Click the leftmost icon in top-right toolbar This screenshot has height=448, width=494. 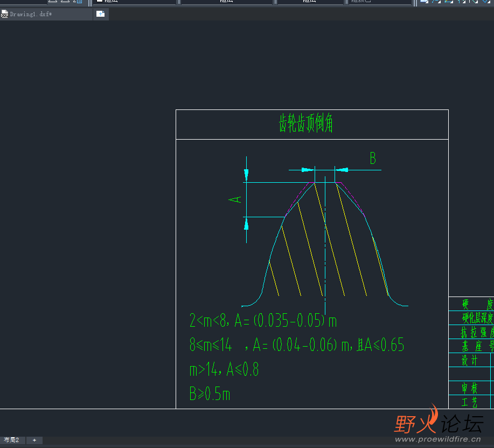(424, 2)
